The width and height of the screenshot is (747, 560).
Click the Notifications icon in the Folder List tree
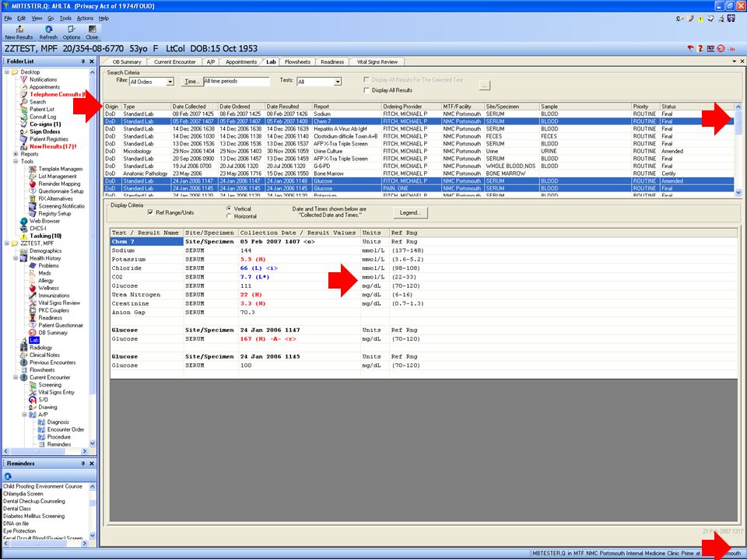coord(23,79)
